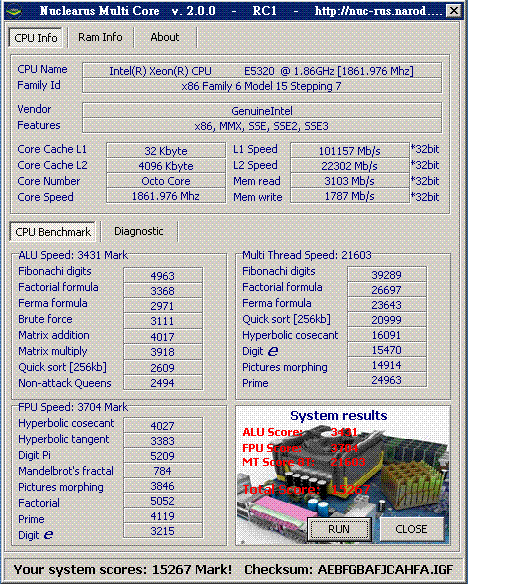
Task: Click Multi Thread Hyperbolic cosecant score 16091
Action: 387,335
